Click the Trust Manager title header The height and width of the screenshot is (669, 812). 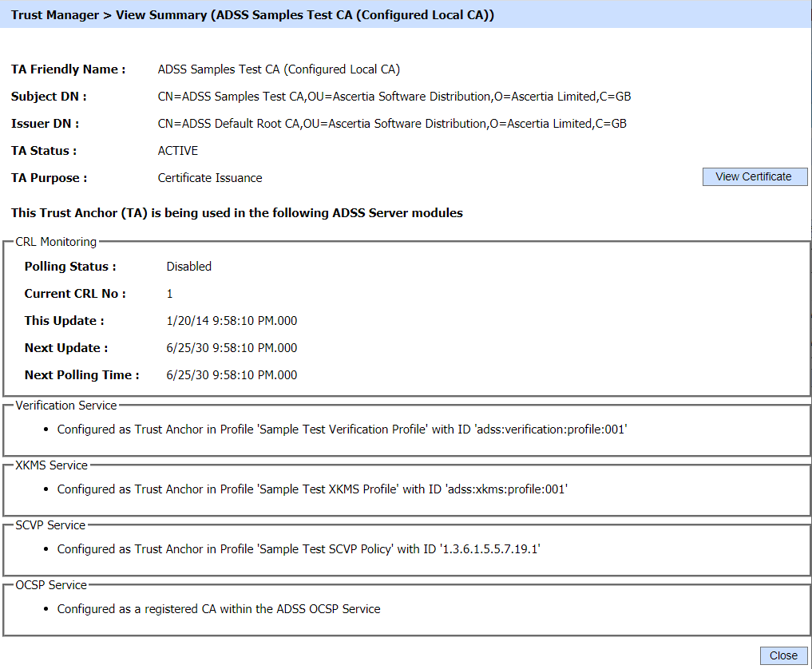point(252,15)
